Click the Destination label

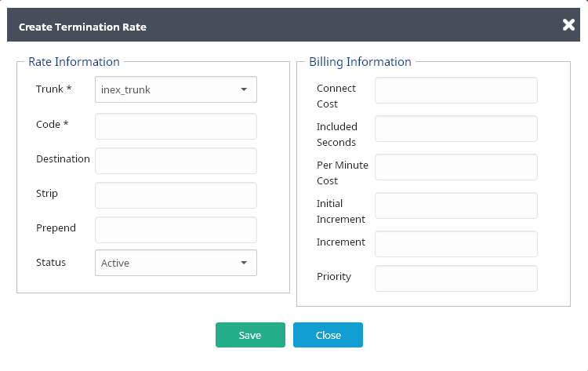coord(63,158)
